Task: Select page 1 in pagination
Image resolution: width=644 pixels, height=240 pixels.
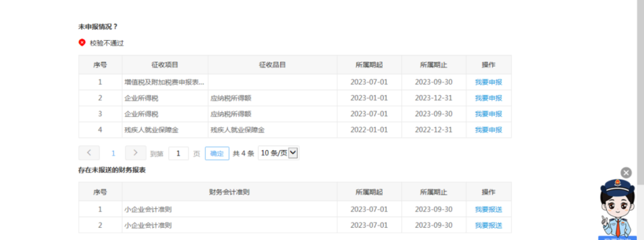Action: tap(113, 154)
